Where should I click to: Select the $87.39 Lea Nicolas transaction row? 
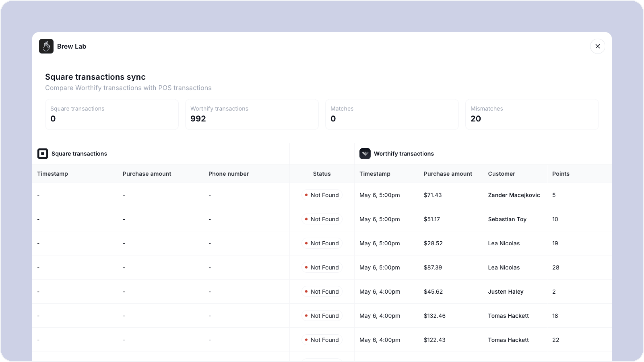pos(322,267)
